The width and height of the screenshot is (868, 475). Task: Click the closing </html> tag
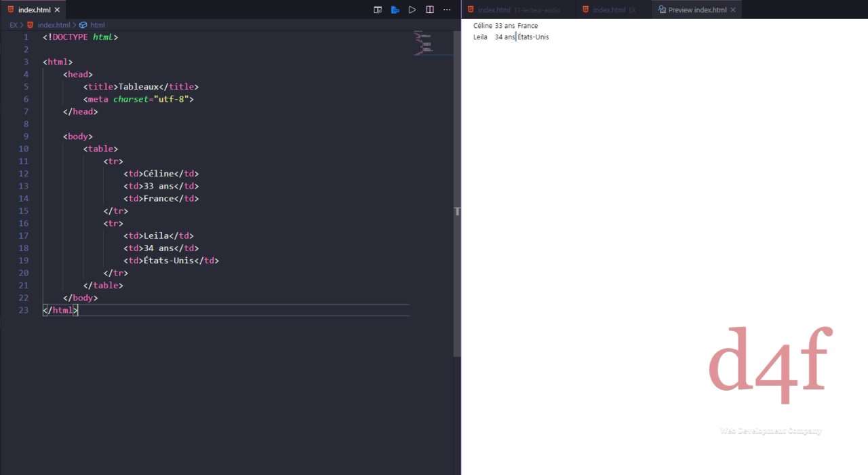tap(60, 310)
